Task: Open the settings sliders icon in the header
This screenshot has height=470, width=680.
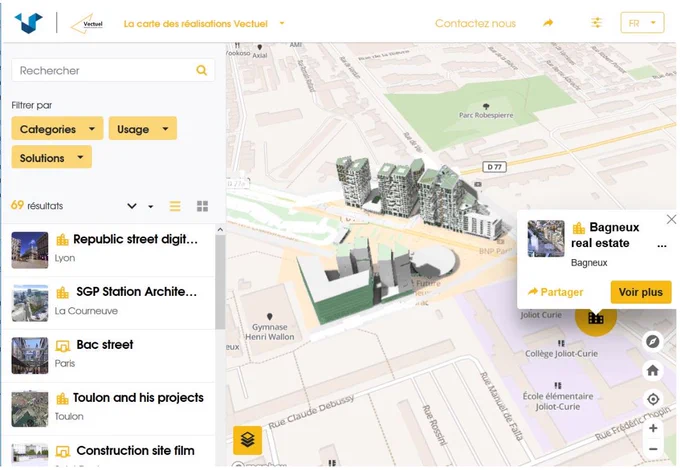Action: pyautogui.click(x=597, y=23)
